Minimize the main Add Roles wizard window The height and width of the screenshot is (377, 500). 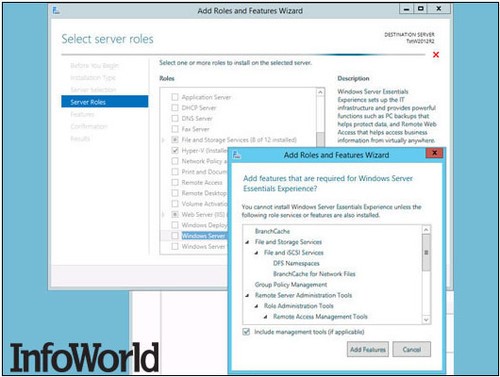point(406,9)
